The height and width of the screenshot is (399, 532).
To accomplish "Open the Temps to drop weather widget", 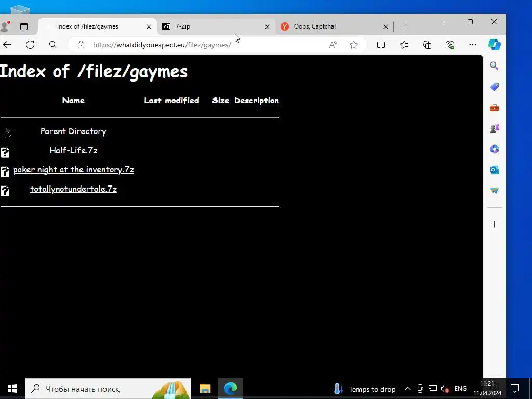I will [365, 389].
